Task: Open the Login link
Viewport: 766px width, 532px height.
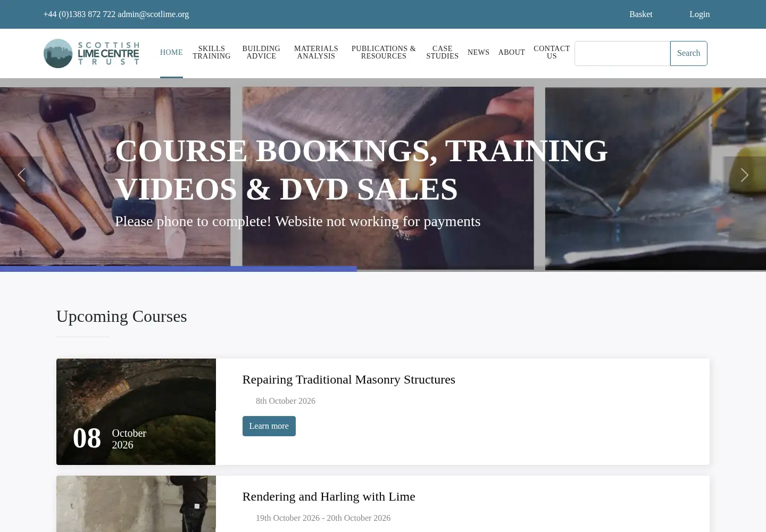Action: tap(700, 14)
